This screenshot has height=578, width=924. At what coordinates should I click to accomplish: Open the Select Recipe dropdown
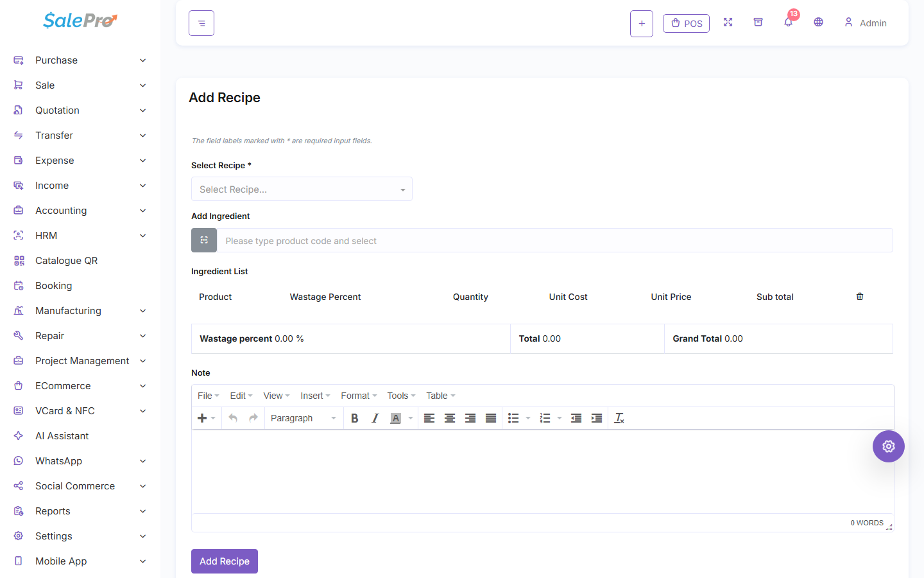[x=302, y=189]
